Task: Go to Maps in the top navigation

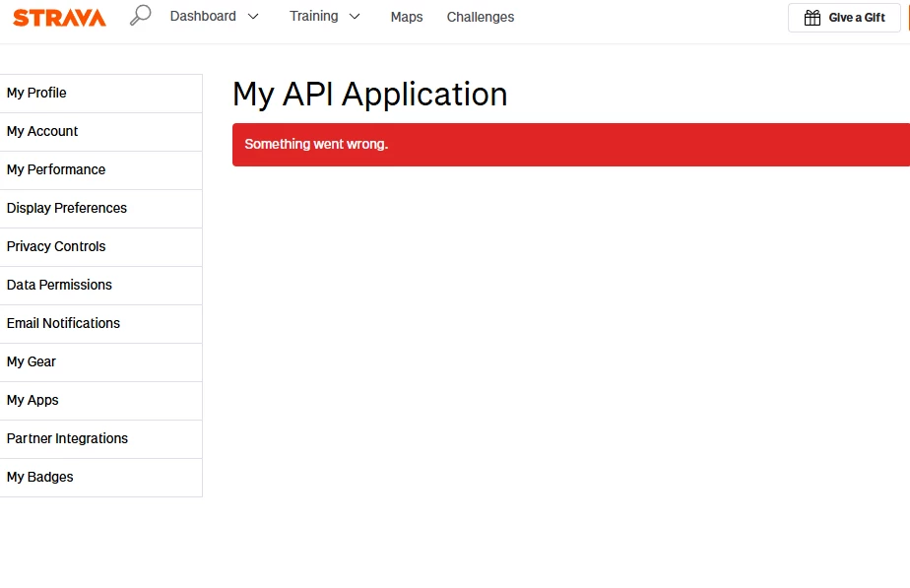Action: coord(406,17)
